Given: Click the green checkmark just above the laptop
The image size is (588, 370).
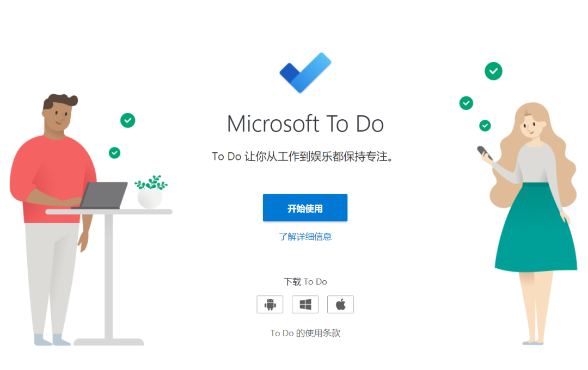Looking at the screenshot, I should point(114,152).
